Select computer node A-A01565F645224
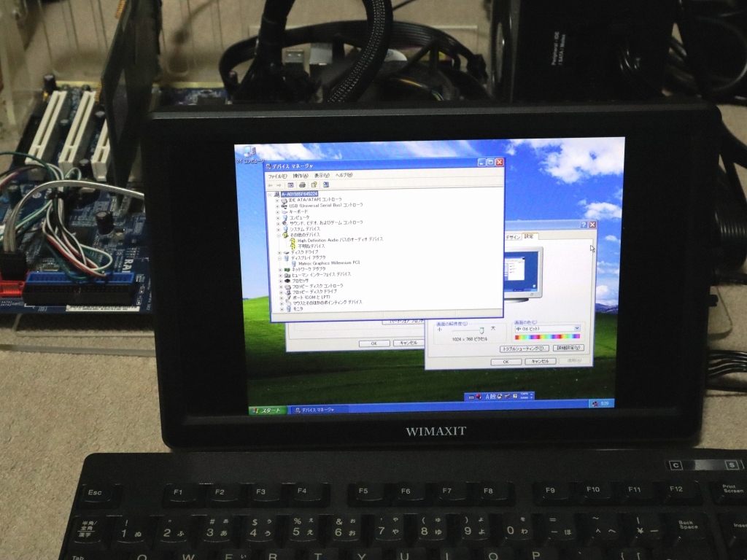 click(x=299, y=194)
